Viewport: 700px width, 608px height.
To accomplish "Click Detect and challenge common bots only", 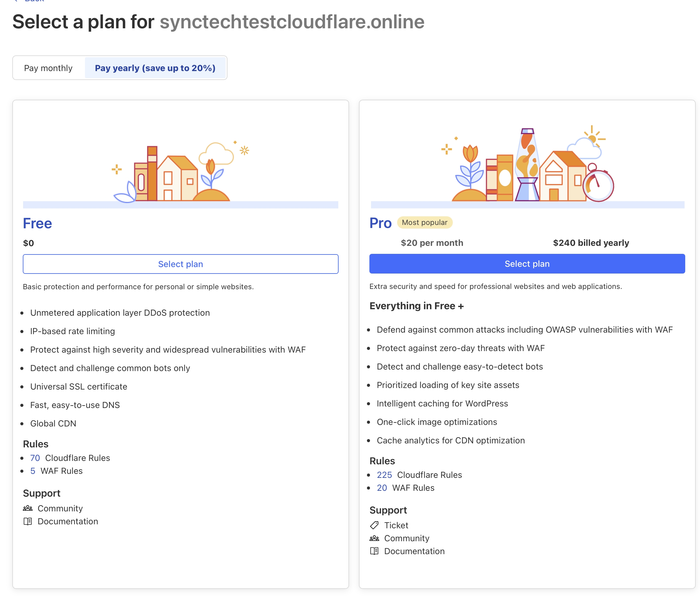I will point(110,368).
